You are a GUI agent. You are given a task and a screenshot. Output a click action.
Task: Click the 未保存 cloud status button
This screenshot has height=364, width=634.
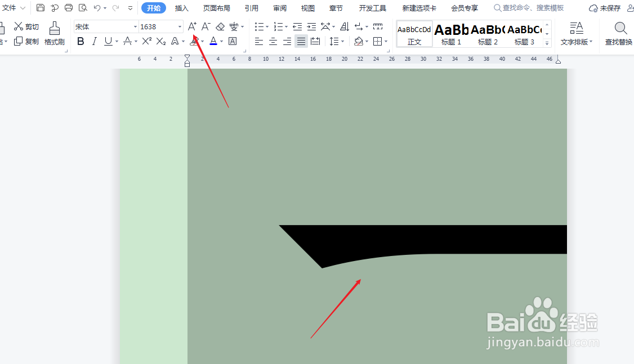[605, 8]
